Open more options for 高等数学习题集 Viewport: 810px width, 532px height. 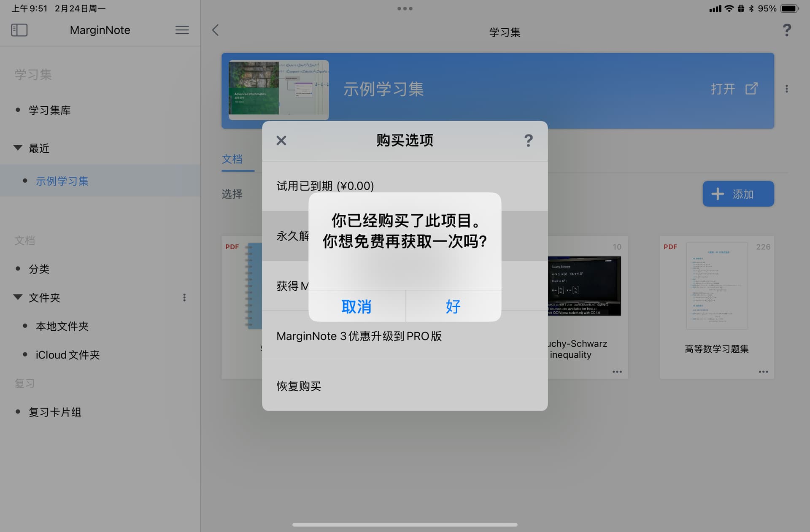(763, 372)
